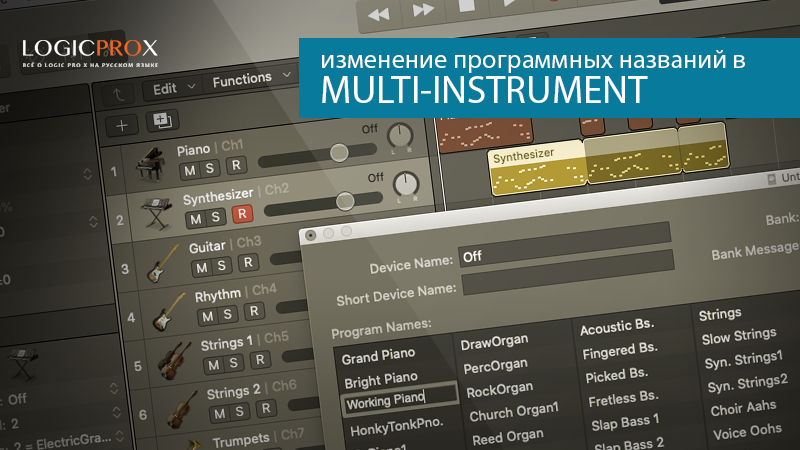
Task: Solo the Synthesizer track
Action: pyautogui.click(x=215, y=217)
